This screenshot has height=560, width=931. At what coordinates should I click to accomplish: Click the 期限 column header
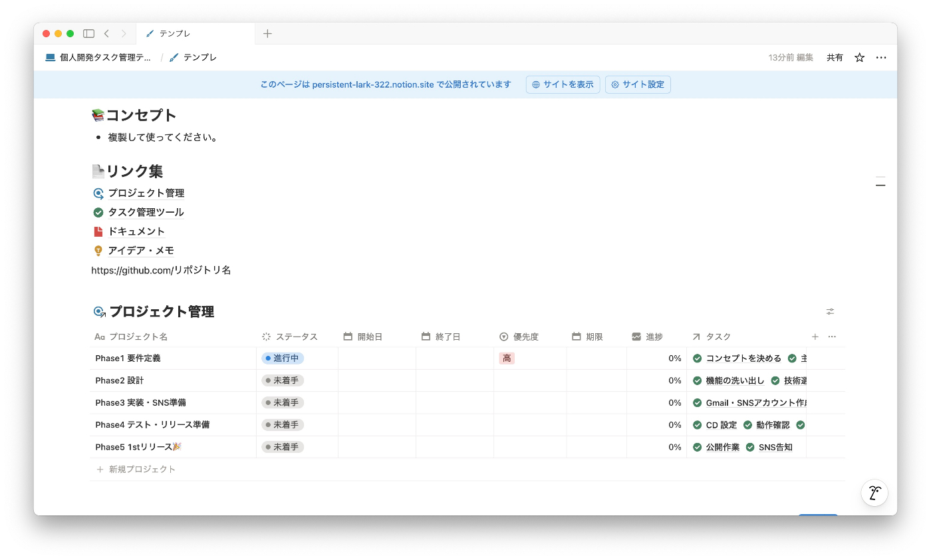[x=597, y=337]
